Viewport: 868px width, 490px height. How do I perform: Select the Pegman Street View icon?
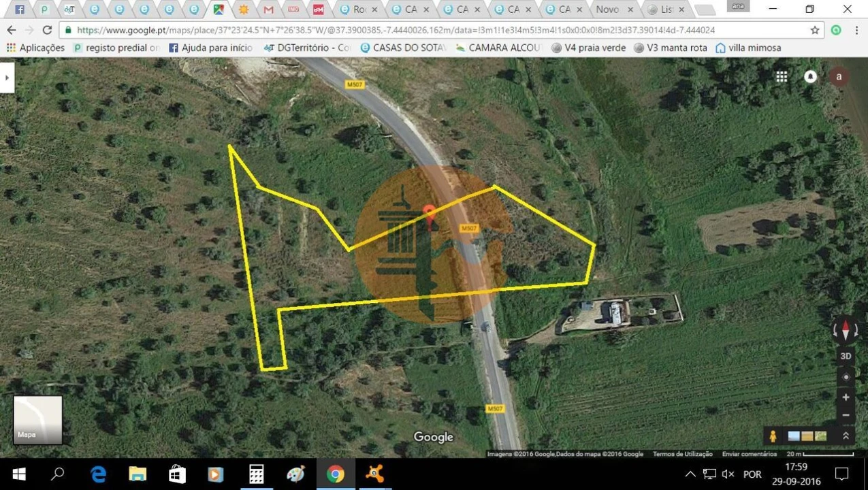coord(773,436)
